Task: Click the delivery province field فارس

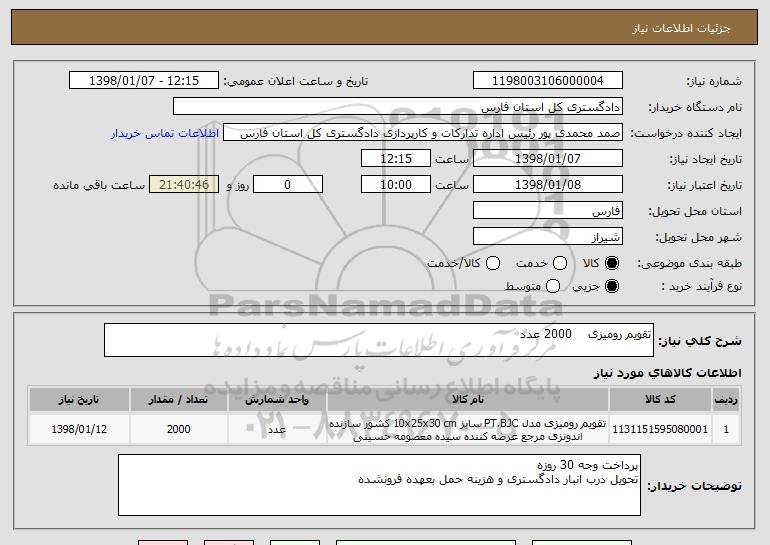Action: point(548,211)
